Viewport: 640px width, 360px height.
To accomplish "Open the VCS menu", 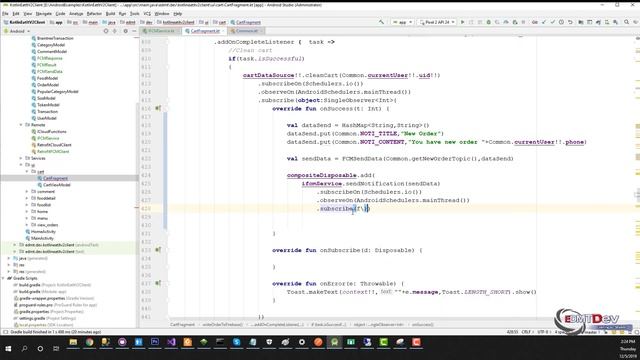I will tap(147, 13).
